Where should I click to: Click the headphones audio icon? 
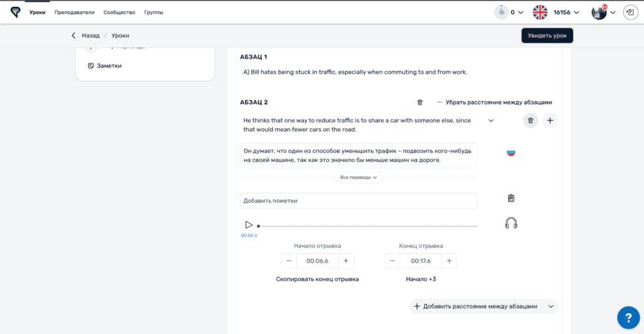tap(511, 223)
